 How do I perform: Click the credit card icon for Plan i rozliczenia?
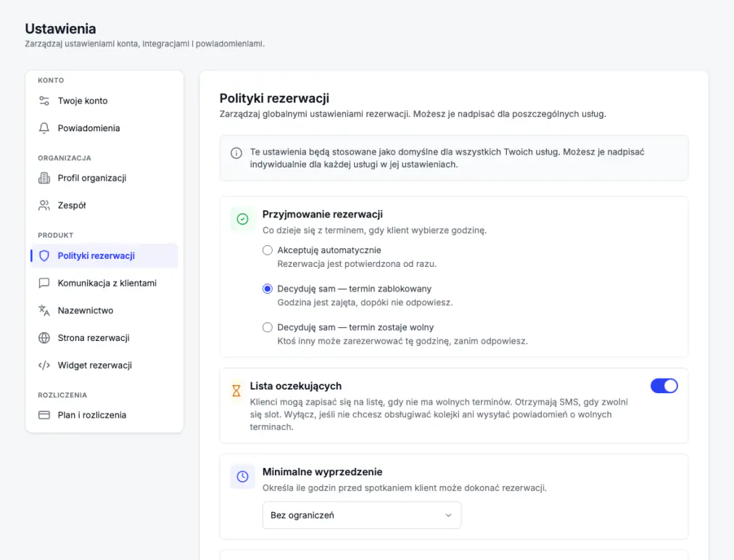click(x=44, y=415)
